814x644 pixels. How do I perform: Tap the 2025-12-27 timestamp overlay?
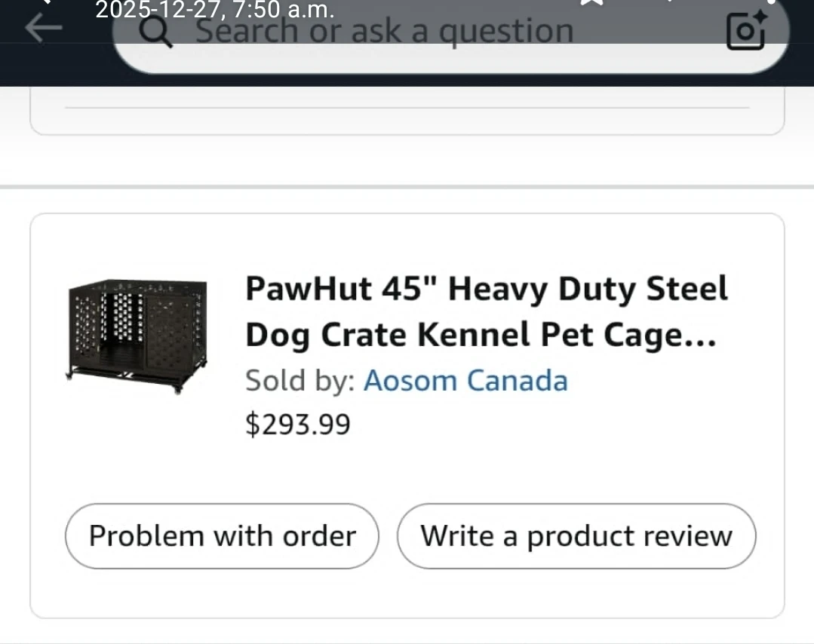[x=215, y=10]
